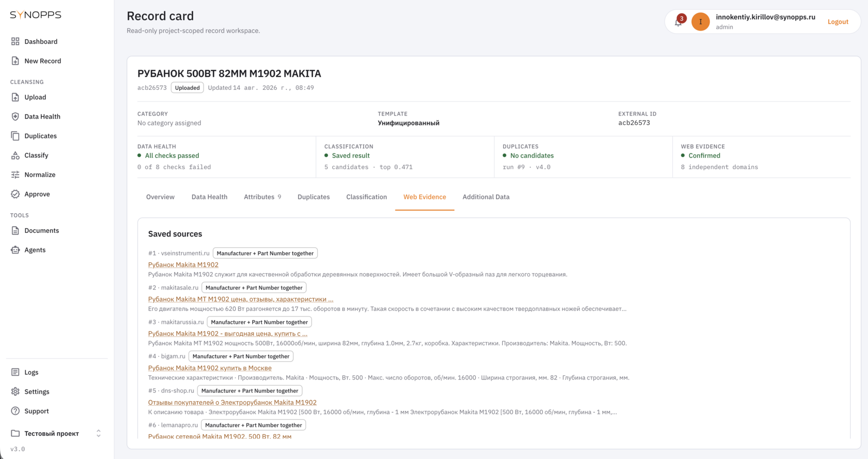Click the No candidates duplicates status
868x459 pixels.
tap(532, 155)
